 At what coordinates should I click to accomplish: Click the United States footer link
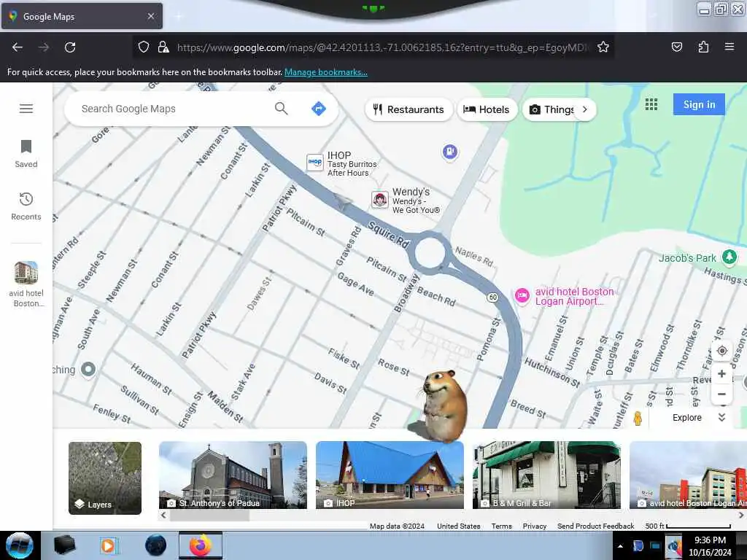458,526
